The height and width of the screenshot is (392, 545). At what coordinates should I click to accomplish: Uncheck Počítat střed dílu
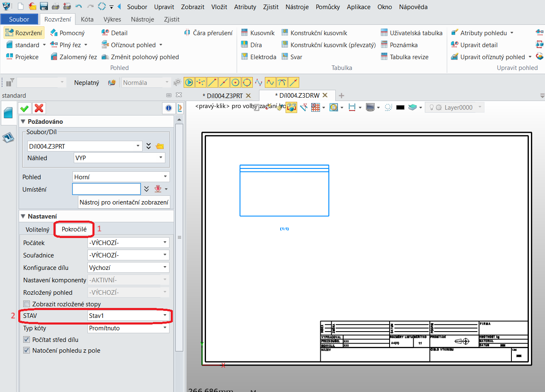27,339
